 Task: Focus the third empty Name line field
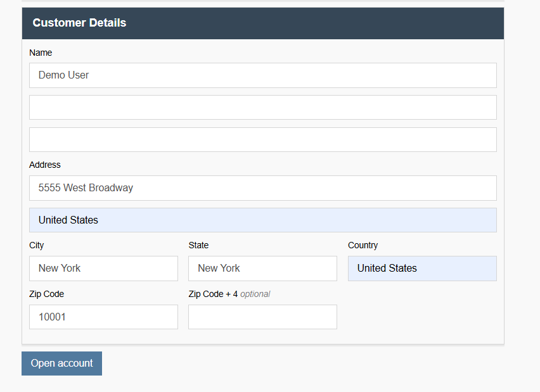pyautogui.click(x=263, y=140)
